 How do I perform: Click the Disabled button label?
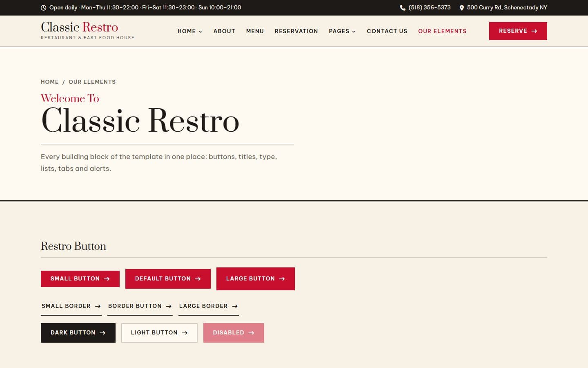228,332
